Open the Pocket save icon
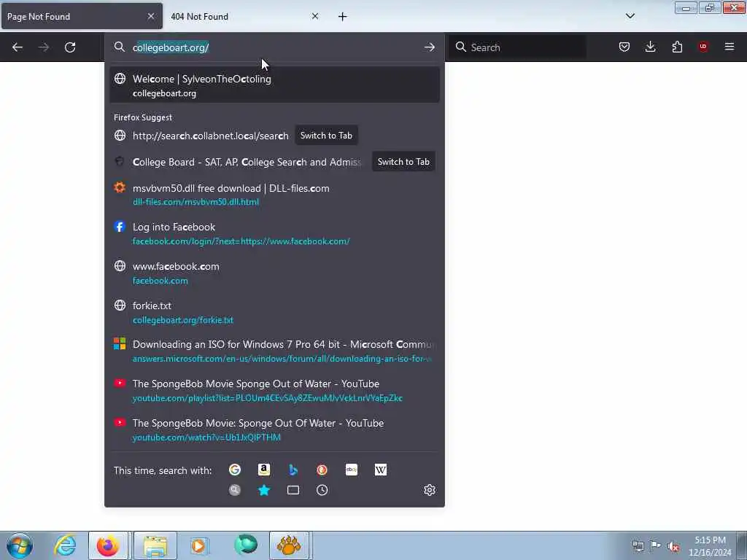The width and height of the screenshot is (747, 560). pos(624,47)
